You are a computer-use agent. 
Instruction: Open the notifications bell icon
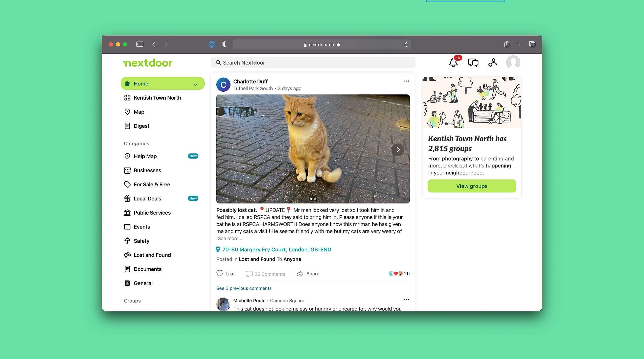(x=453, y=62)
